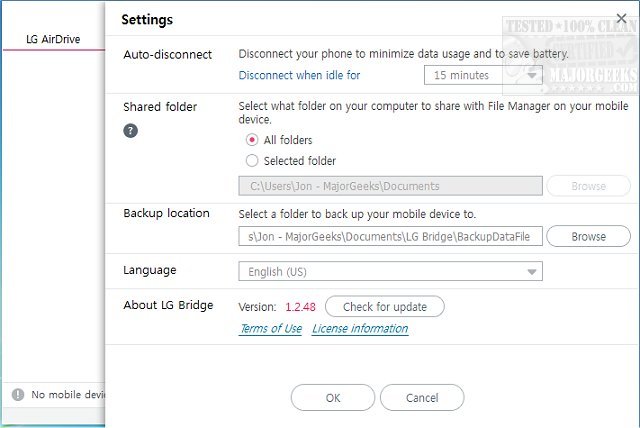Open the Terms of Use link
The width and height of the screenshot is (640, 428).
pos(270,329)
